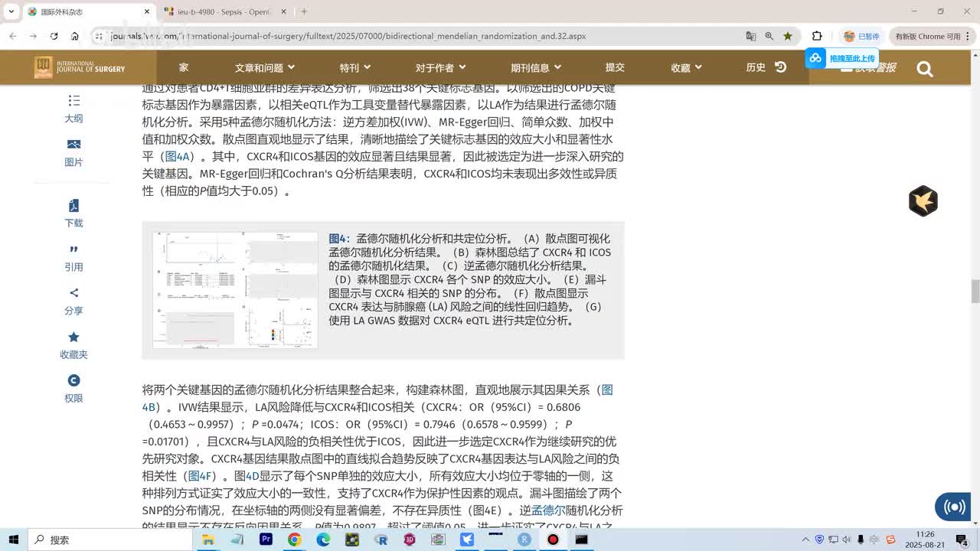
Task: Open the Windows Start menu
Action: [x=14, y=540]
